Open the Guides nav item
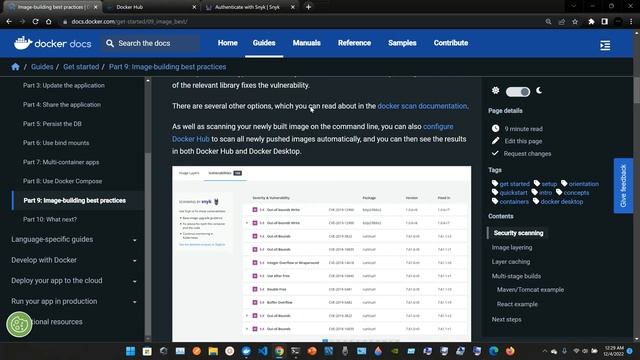 [264, 43]
